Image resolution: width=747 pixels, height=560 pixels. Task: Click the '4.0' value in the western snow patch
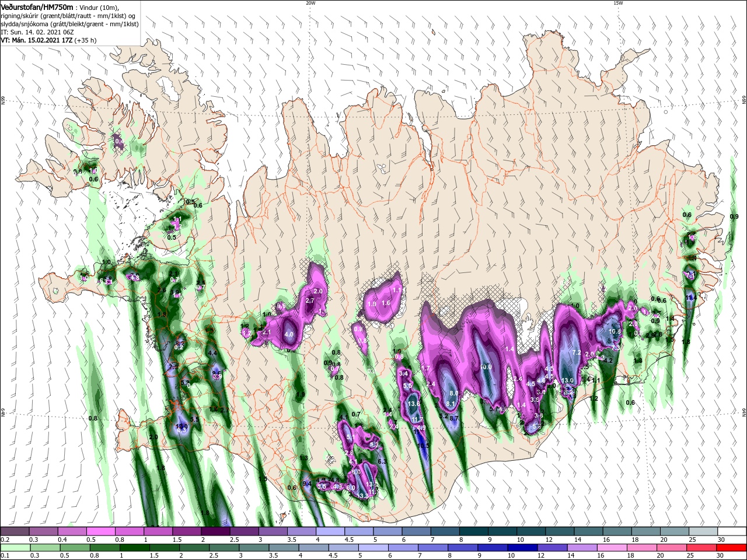289,335
